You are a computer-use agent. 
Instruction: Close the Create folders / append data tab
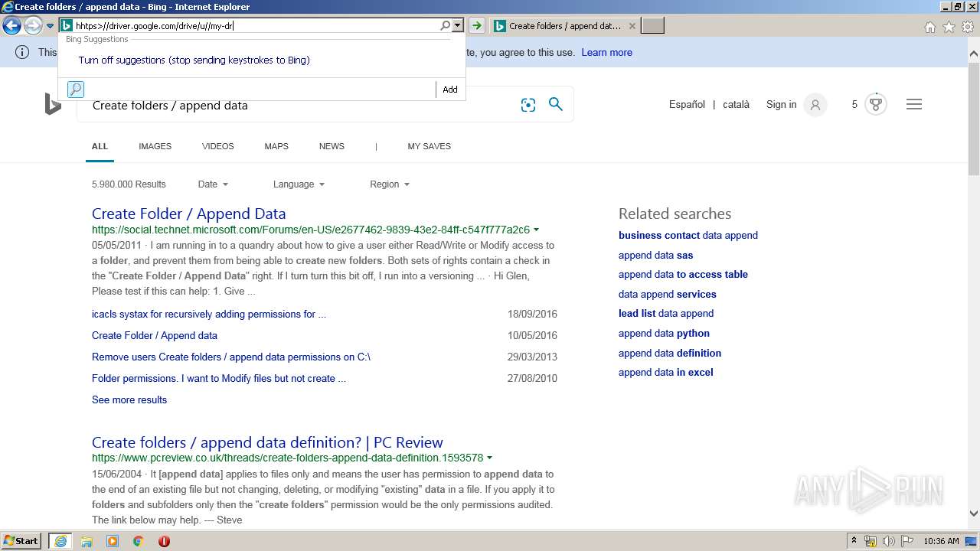tap(632, 26)
